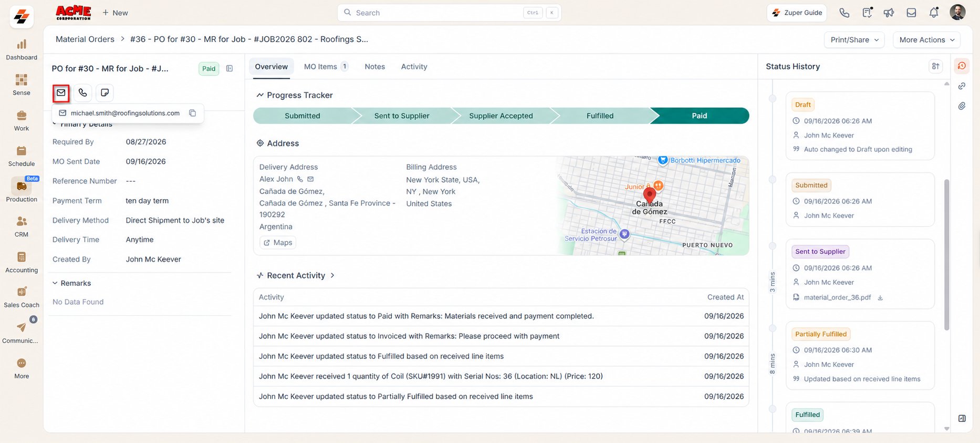980x443 pixels.
Task: Open Print/Share dropdown
Action: 854,40
